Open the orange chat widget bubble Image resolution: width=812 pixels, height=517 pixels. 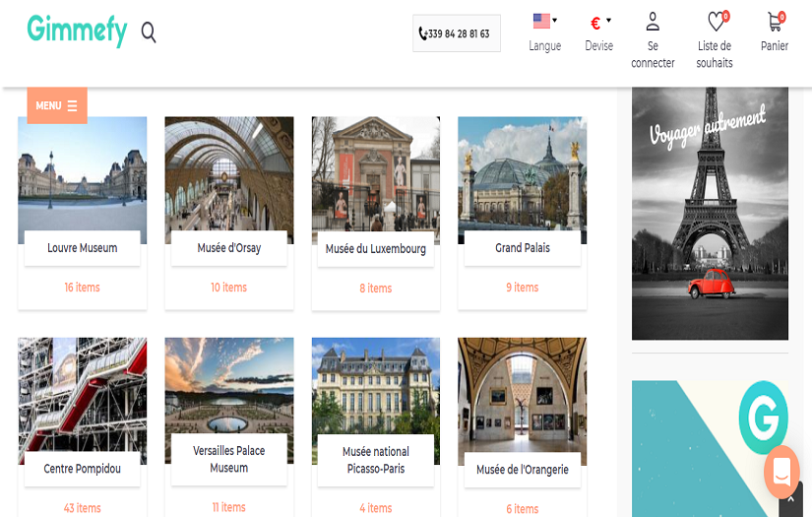[781, 472]
